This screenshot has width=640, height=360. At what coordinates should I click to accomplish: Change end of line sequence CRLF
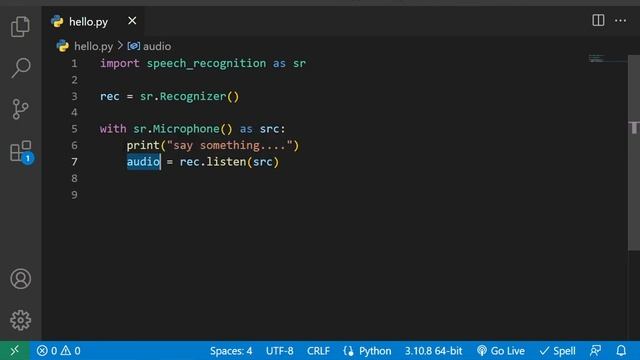318,351
